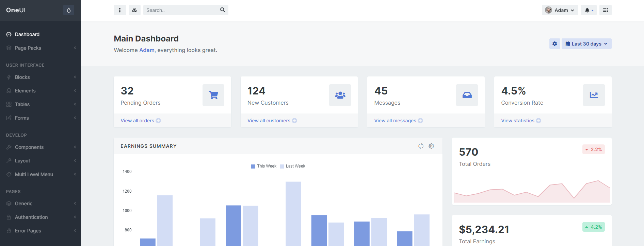Click the Tables grid icon in sidebar

coord(9,104)
